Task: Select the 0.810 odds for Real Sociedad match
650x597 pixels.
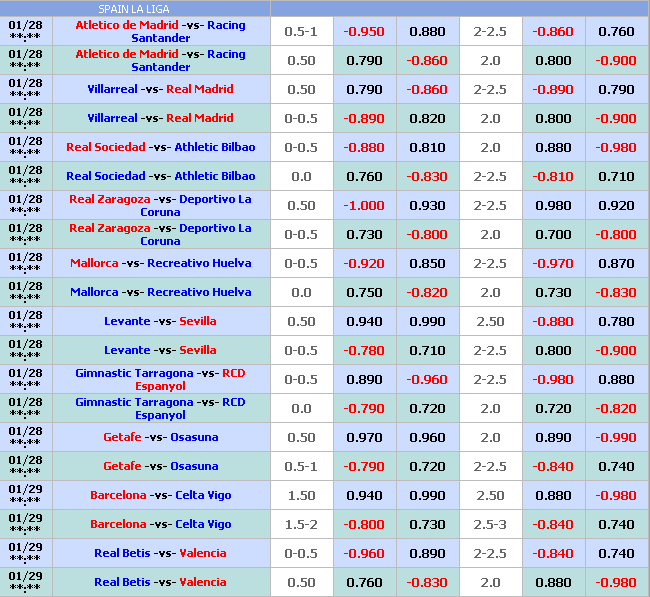Action: 427,147
